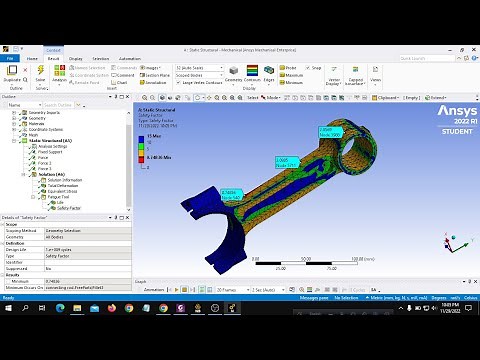Toggle the Minimum result checkbox in Details
This screenshot has width=480, height=360.
pos(9,281)
